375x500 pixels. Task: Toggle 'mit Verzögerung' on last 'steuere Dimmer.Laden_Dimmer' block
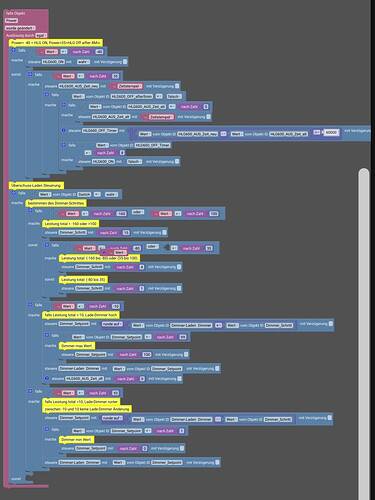(217, 462)
